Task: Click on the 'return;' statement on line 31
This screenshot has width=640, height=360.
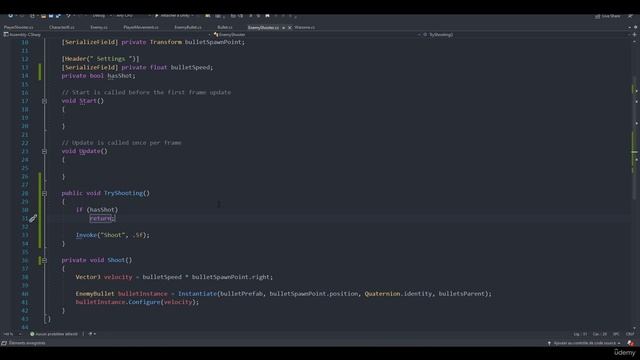Action: tap(102, 218)
